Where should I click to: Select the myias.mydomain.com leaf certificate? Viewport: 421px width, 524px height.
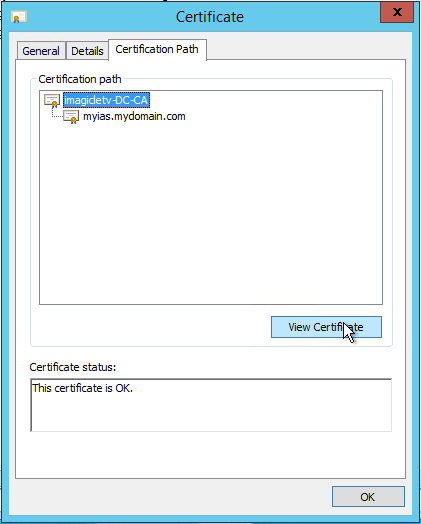tap(134, 116)
